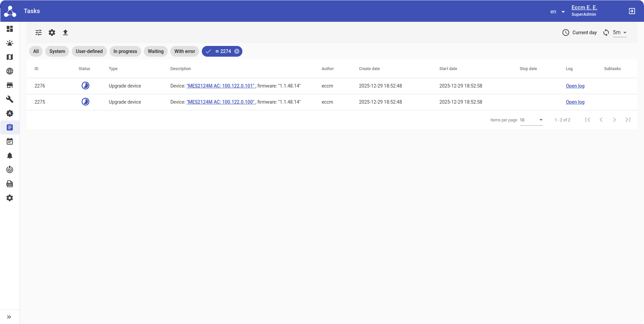Click the 'Current day' time range button
Image resolution: width=644 pixels, height=324 pixels.
click(580, 33)
